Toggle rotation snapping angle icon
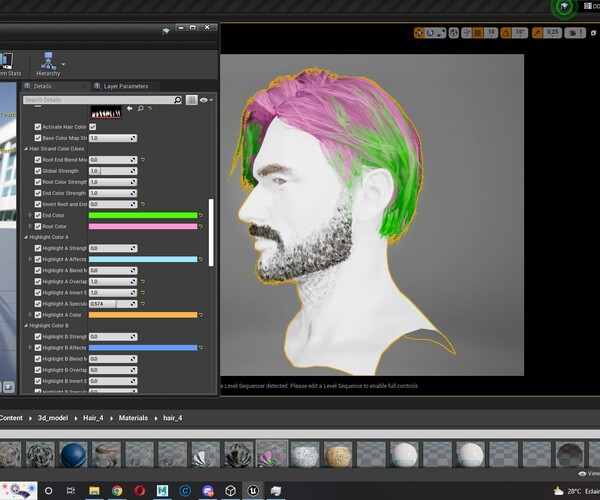The image size is (600, 500). tap(506, 33)
